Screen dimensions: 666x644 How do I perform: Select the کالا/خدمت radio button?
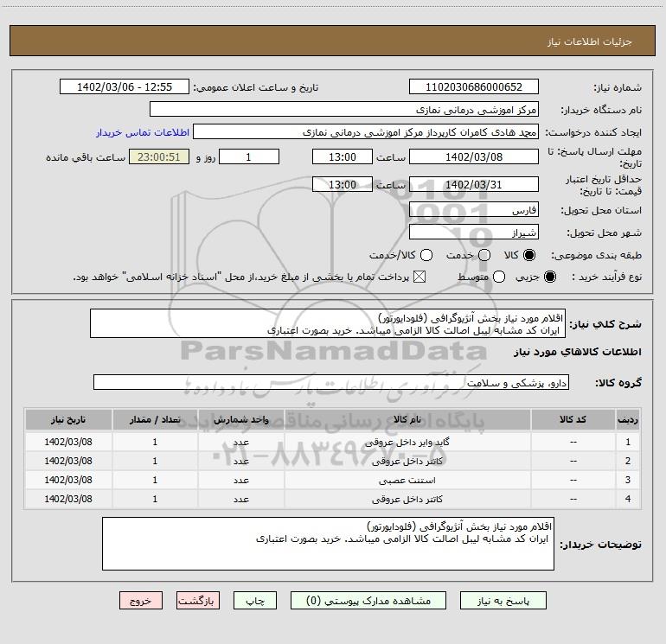point(426,255)
